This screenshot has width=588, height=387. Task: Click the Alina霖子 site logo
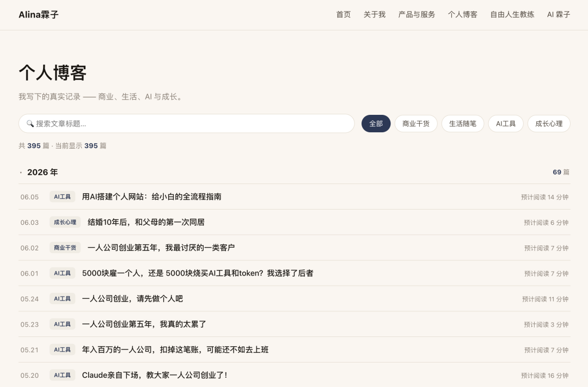39,15
